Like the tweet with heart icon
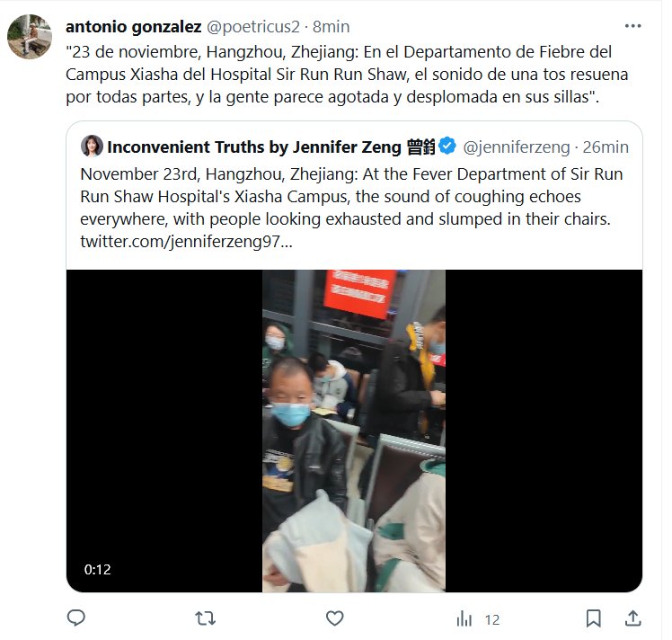The width and height of the screenshot is (672, 640). click(335, 618)
